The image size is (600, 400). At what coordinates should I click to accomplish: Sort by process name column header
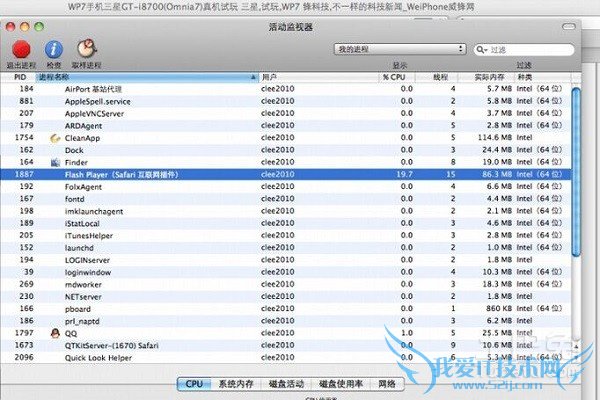[x=147, y=77]
